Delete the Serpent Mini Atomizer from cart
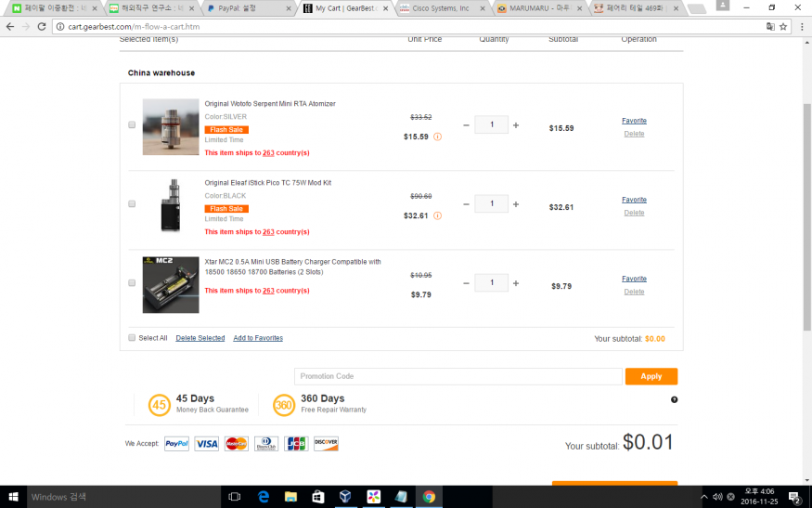The image size is (812, 508). click(x=634, y=134)
